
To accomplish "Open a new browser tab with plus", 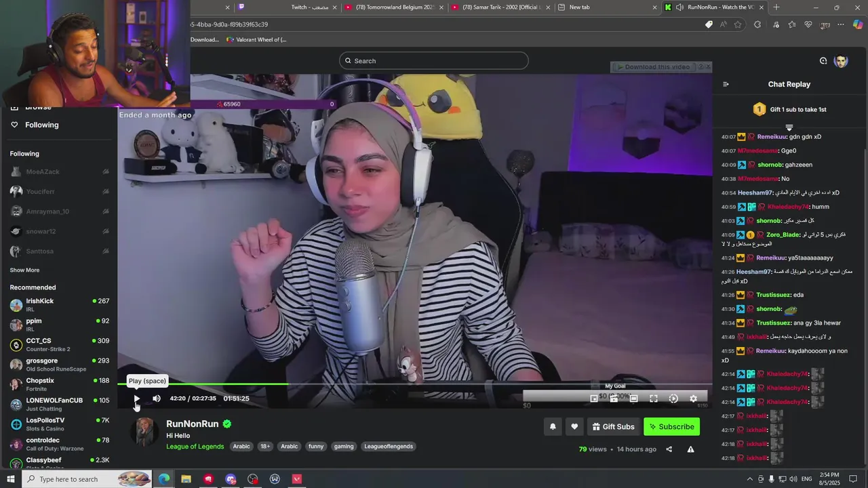I will pyautogui.click(x=776, y=7).
